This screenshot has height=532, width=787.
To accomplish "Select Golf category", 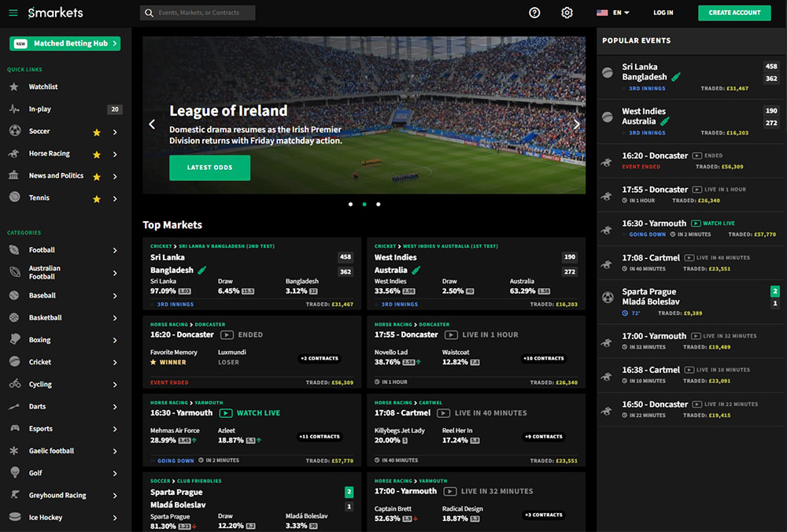I will 35,473.
